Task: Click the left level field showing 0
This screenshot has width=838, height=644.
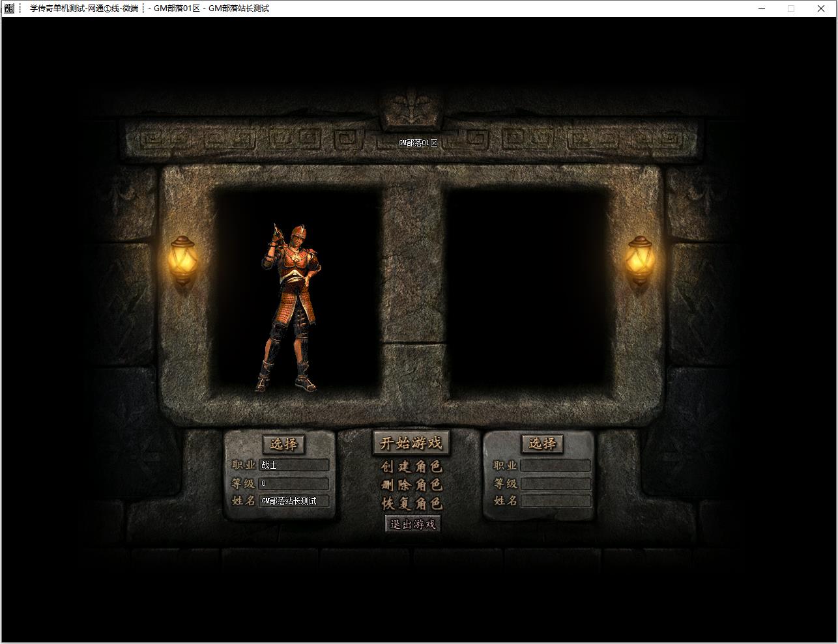Action: [x=294, y=483]
